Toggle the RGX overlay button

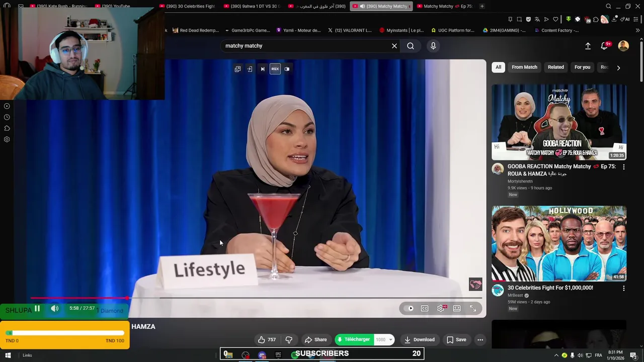click(x=275, y=69)
